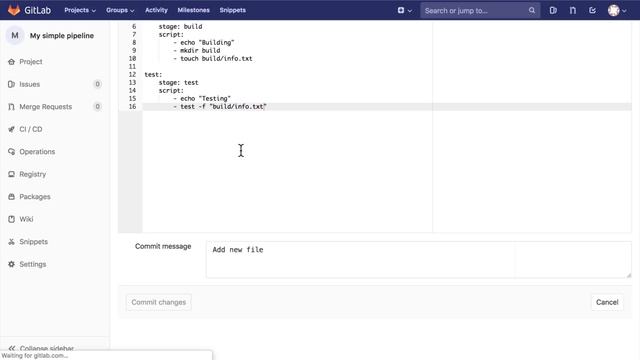640x360 pixels.
Task: Click the Snippets scissors icon
Action: point(11,242)
